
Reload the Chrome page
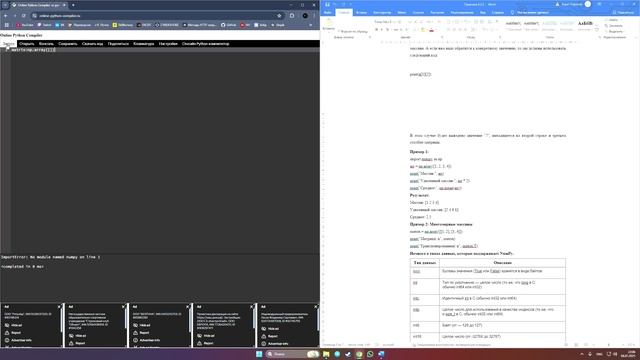point(24,16)
